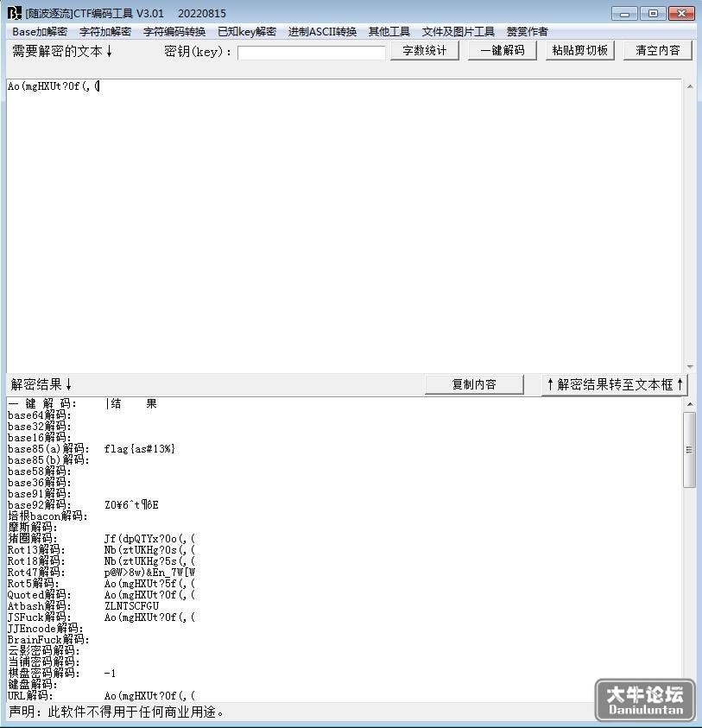Click the 培根bacon解码 label
This screenshot has width=702, height=728.
point(47,516)
